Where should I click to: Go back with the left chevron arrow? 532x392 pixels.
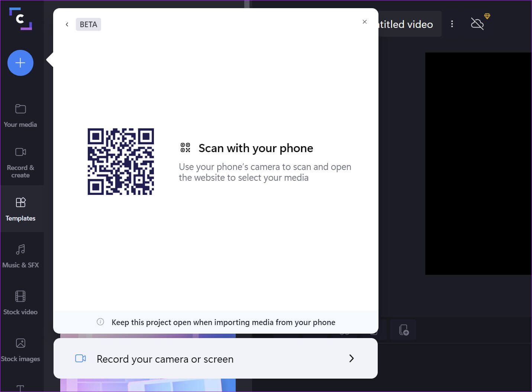(x=67, y=25)
